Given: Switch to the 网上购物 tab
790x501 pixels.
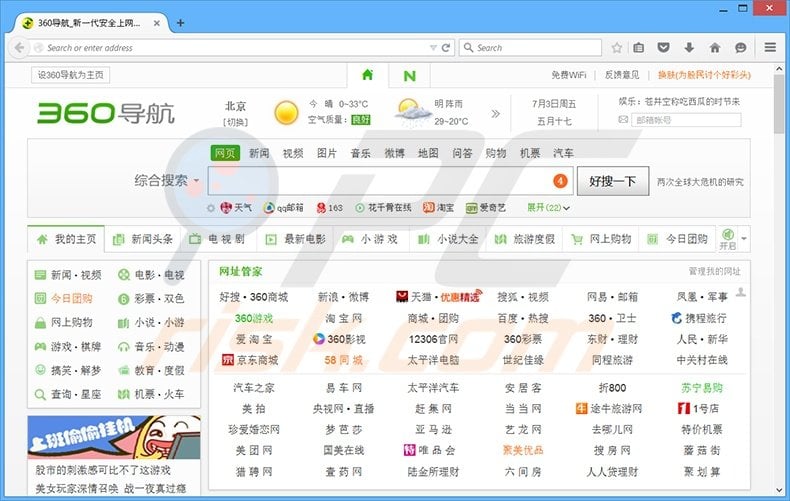Looking at the screenshot, I should point(601,239).
